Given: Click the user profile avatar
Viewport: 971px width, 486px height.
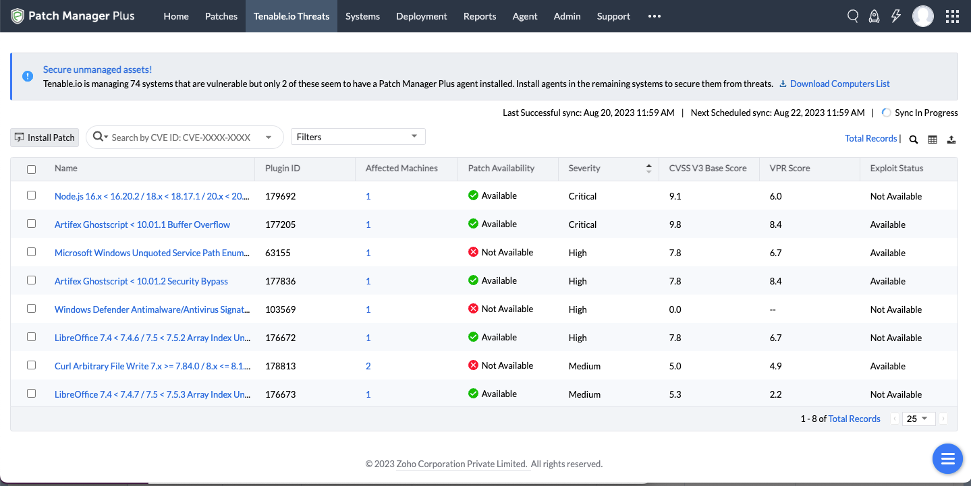Looking at the screenshot, I should [923, 16].
